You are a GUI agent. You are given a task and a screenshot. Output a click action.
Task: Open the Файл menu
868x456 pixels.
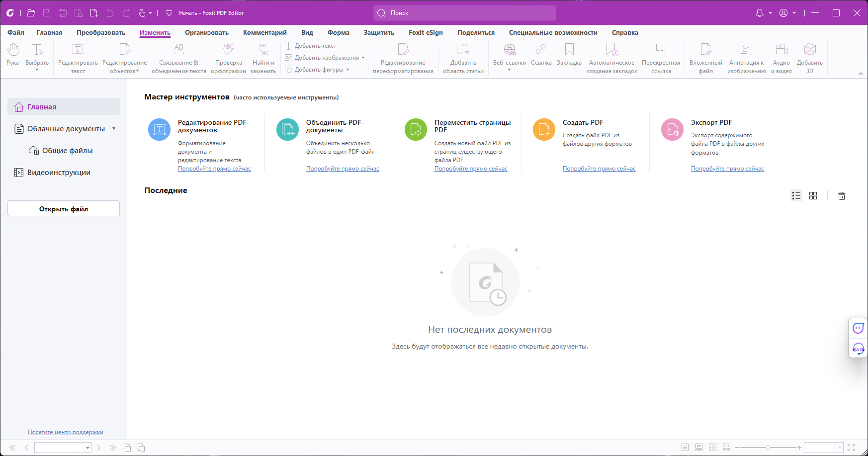(16, 32)
